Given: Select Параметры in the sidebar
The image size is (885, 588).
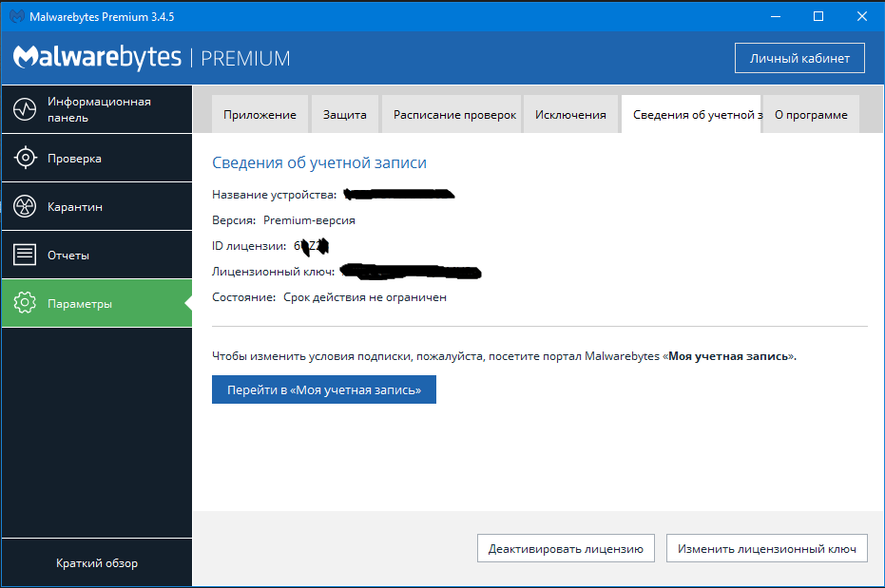Looking at the screenshot, I should point(97,303).
